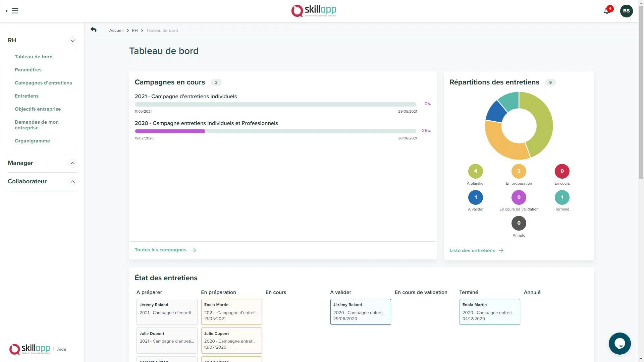The width and height of the screenshot is (644, 362).
Task: Open the notifications bell
Action: coord(607,11)
